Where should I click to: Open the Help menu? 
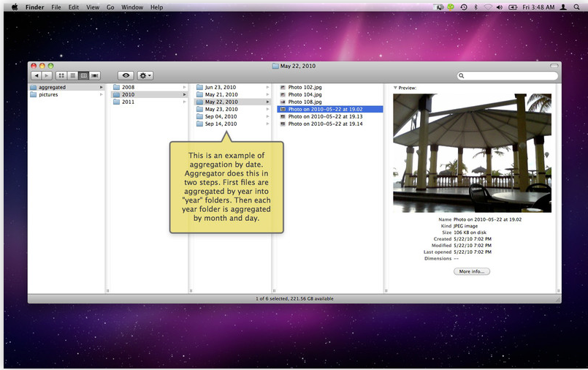tap(157, 7)
